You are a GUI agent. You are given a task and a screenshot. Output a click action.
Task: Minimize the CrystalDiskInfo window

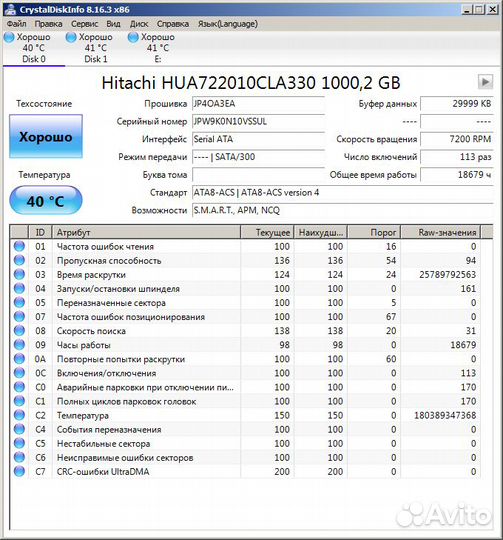(x=467, y=10)
